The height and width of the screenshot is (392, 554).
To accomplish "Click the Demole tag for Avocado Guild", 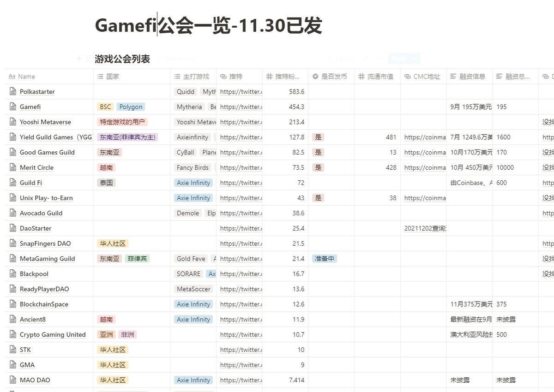I will (x=188, y=214).
